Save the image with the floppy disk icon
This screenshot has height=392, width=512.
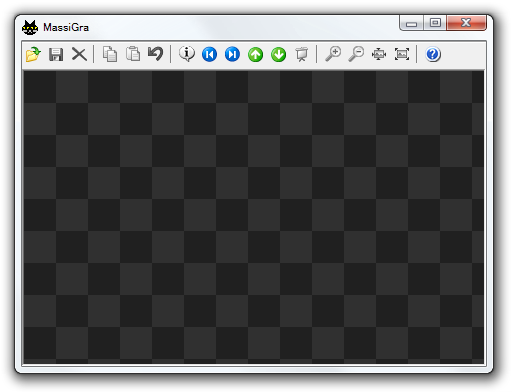pos(56,54)
